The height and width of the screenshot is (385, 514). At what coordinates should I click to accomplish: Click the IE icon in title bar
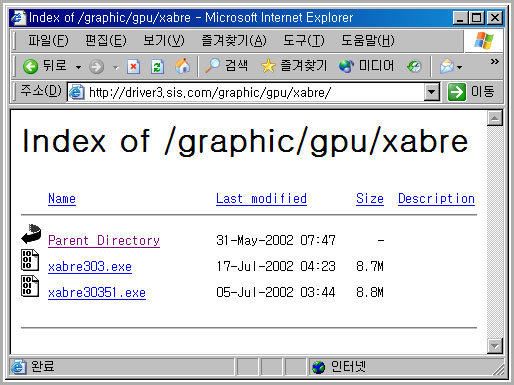coord(18,18)
